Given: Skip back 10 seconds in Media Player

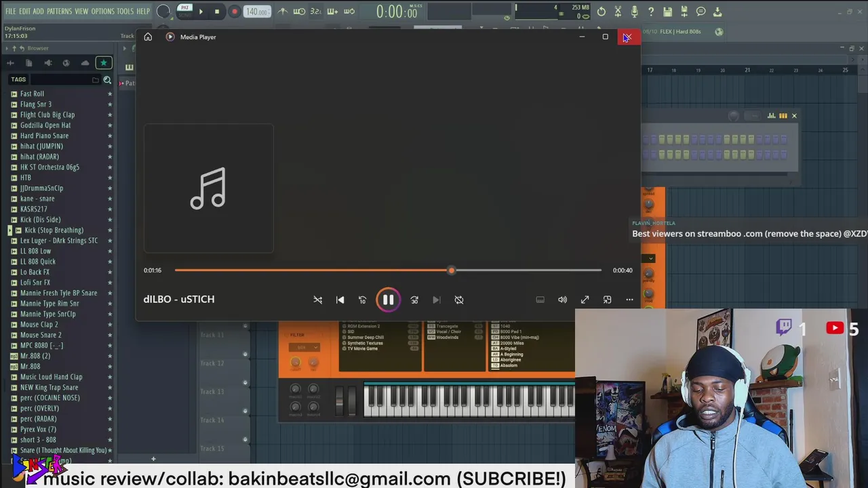Looking at the screenshot, I should (362, 300).
